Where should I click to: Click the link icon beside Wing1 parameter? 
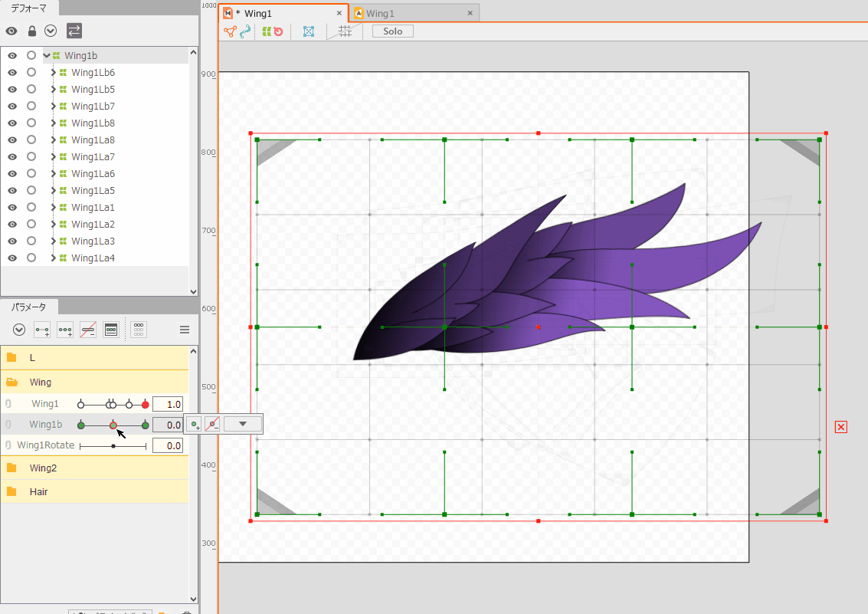pyautogui.click(x=8, y=404)
